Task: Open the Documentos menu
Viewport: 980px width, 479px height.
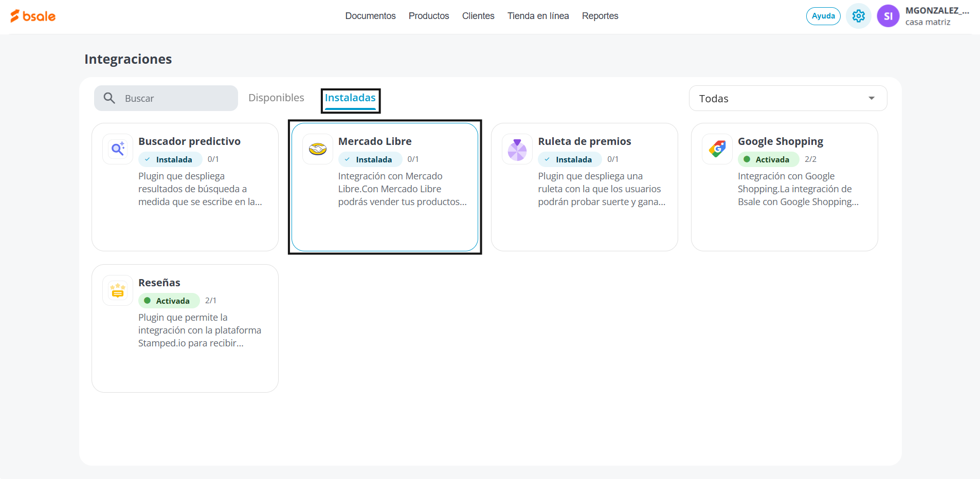Action: (x=370, y=16)
